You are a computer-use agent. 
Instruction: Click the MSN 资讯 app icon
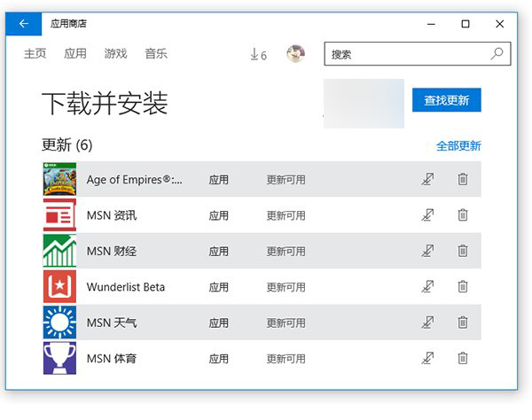point(59,215)
